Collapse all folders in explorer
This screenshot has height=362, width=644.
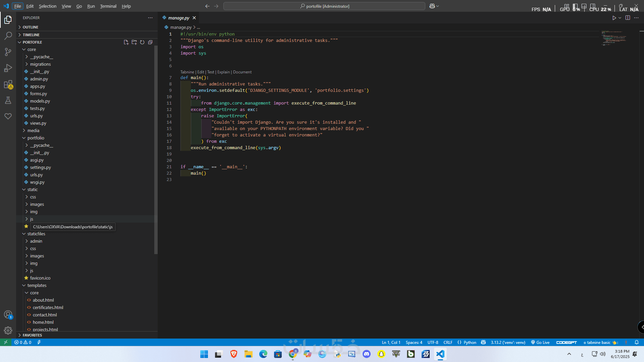pyautogui.click(x=150, y=42)
